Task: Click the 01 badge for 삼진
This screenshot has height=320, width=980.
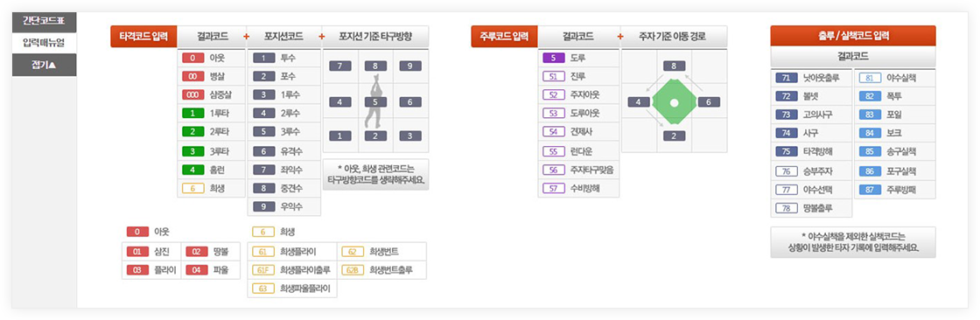Action: (x=136, y=252)
